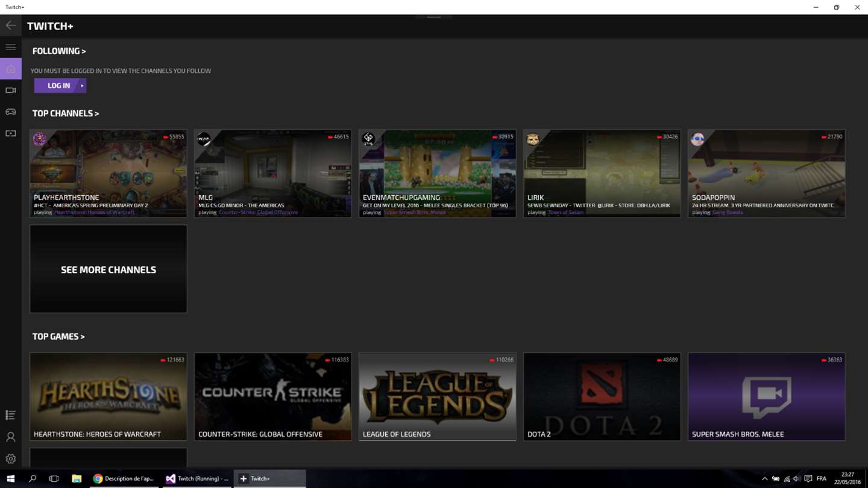Expand the Following section header
868x488 pixels.
point(59,51)
